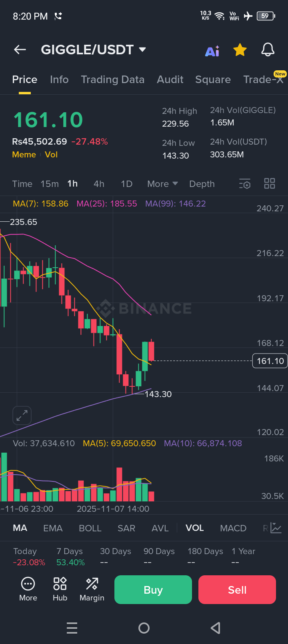Viewport: 288px width, 644px height.
Task: Toggle the MACD indicator
Action: click(233, 528)
